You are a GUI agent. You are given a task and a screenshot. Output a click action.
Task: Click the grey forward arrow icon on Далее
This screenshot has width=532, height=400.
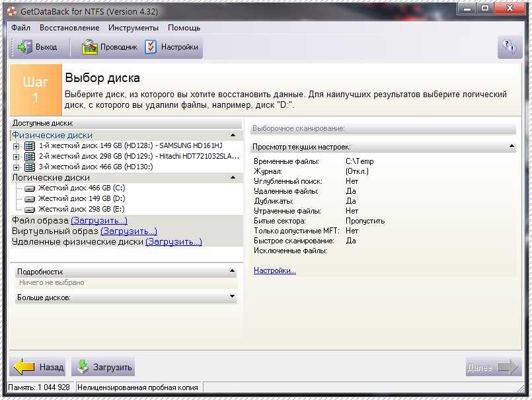(x=508, y=367)
